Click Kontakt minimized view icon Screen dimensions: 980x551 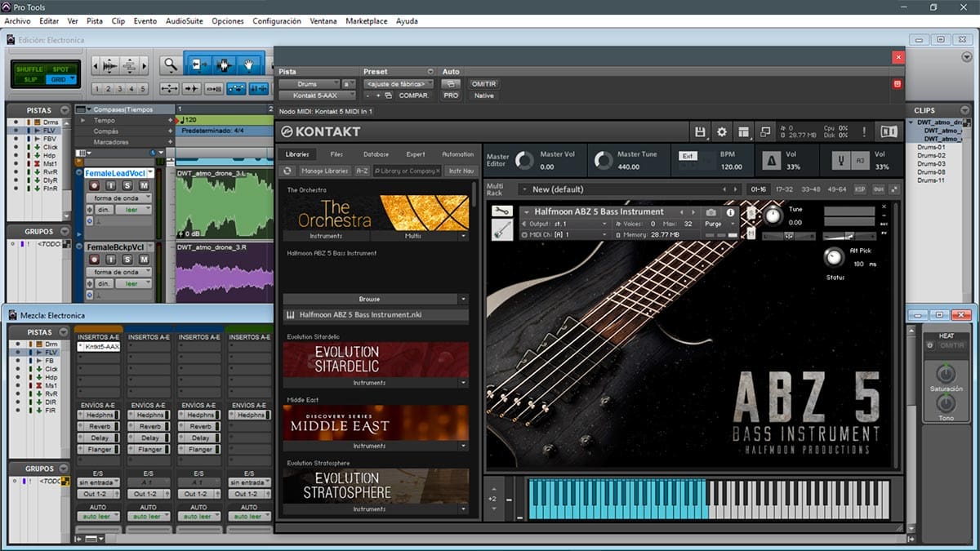pos(764,131)
